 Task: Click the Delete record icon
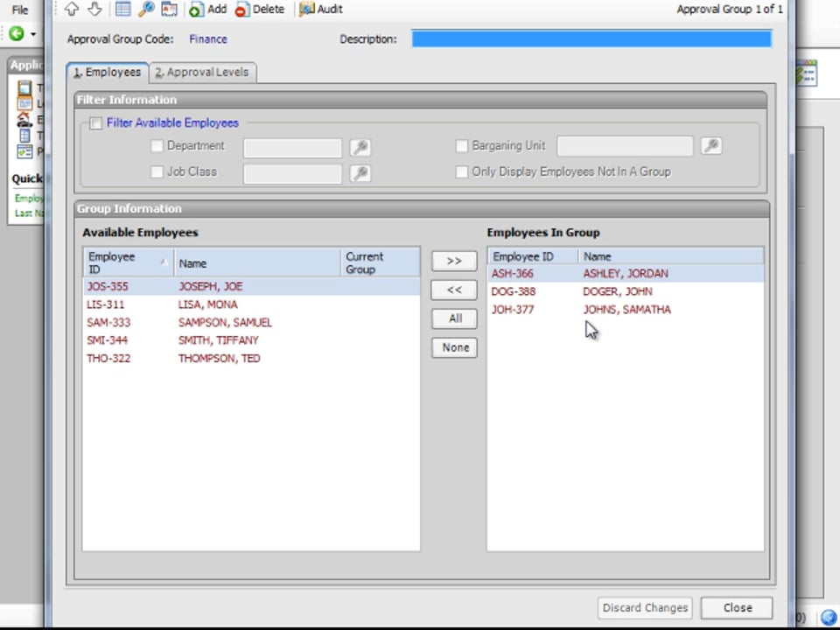pos(241,9)
